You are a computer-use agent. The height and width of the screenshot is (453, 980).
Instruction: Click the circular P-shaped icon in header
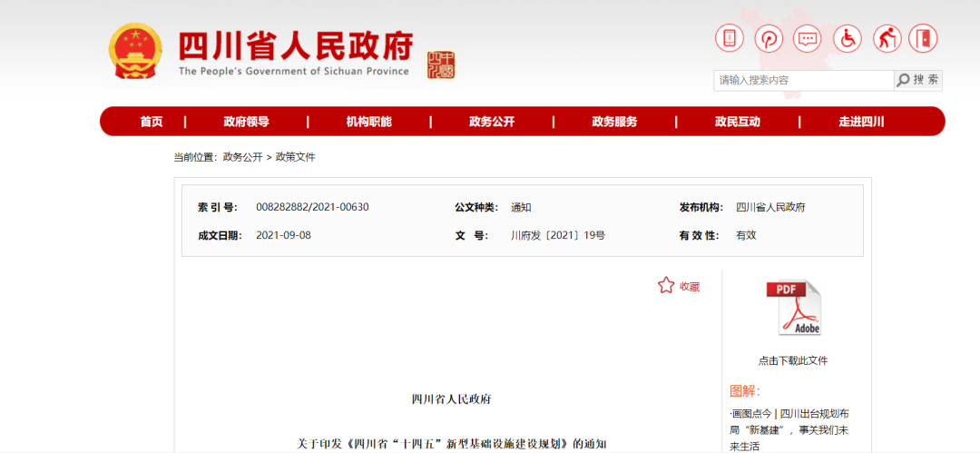(769, 39)
